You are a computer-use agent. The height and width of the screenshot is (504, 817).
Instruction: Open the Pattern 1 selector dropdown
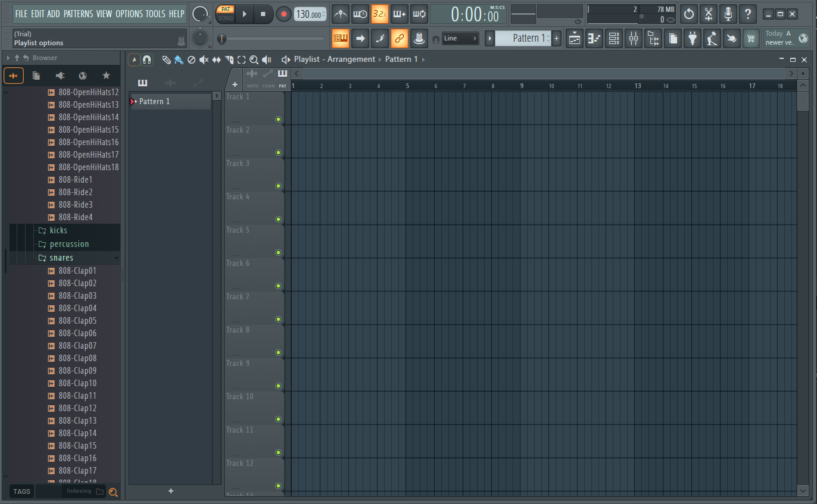click(522, 38)
